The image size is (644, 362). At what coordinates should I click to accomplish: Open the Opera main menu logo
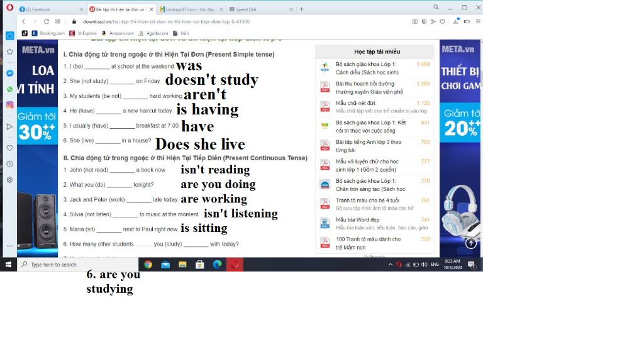[10, 8]
